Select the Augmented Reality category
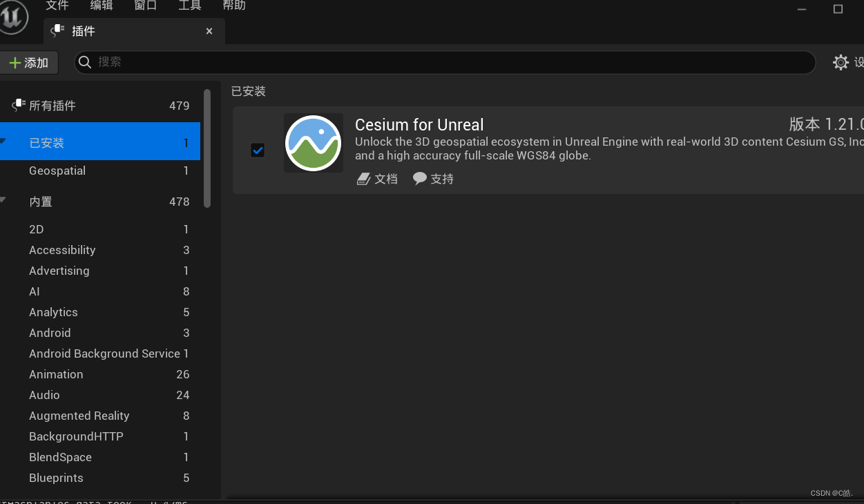 (100, 416)
